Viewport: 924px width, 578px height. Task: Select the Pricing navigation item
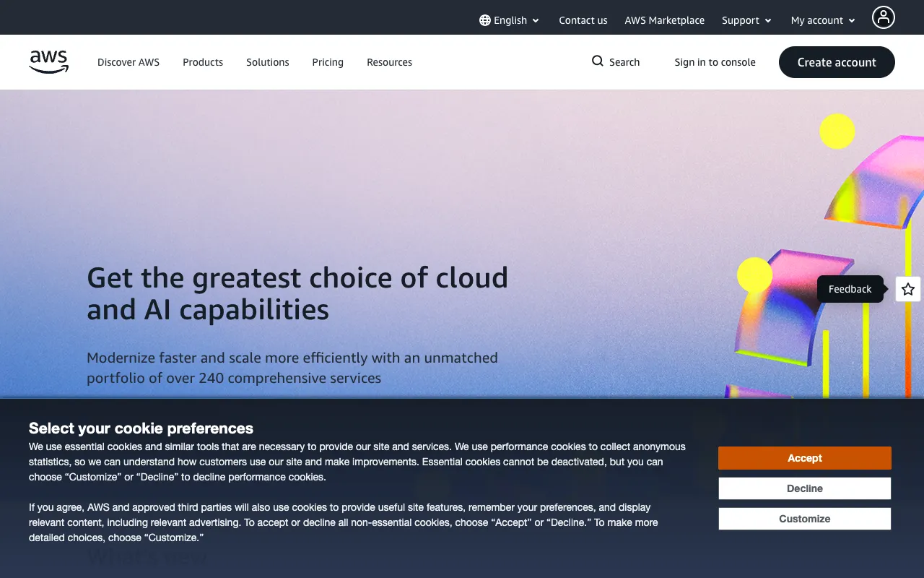tap(328, 62)
